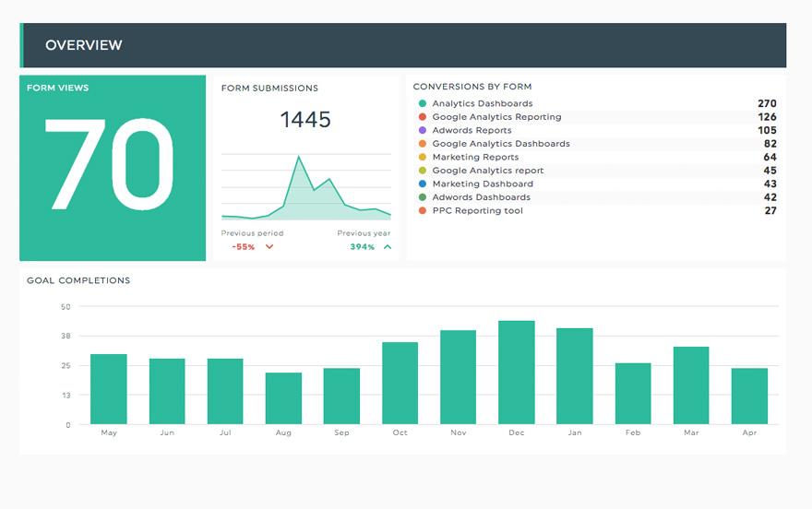Click the green up arrow beside 394%
812x509 pixels.
387,247
